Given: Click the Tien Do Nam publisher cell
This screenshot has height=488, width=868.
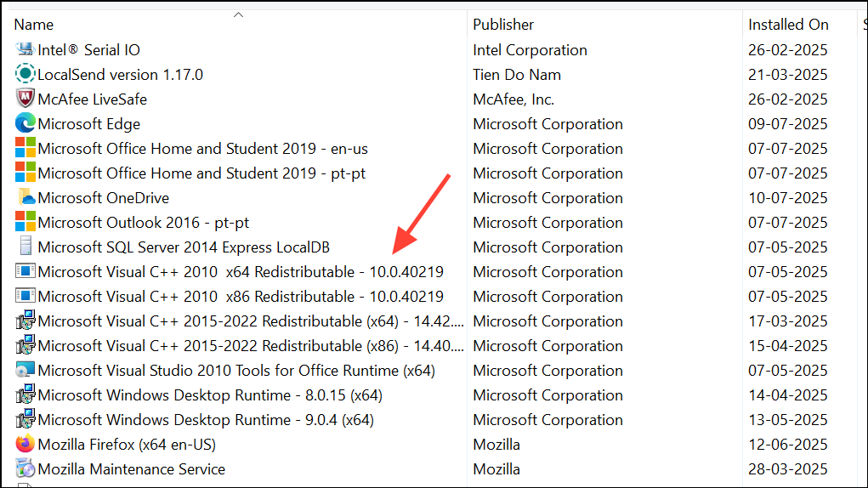Looking at the screenshot, I should point(517,74).
